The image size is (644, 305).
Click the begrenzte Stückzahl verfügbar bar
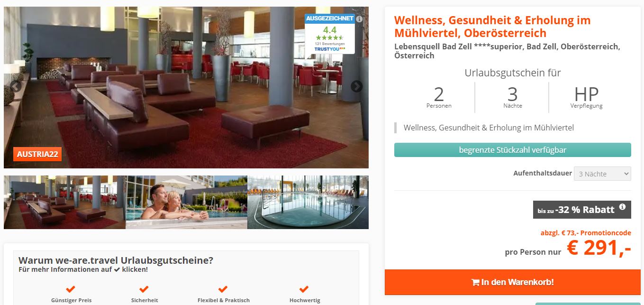pyautogui.click(x=512, y=150)
